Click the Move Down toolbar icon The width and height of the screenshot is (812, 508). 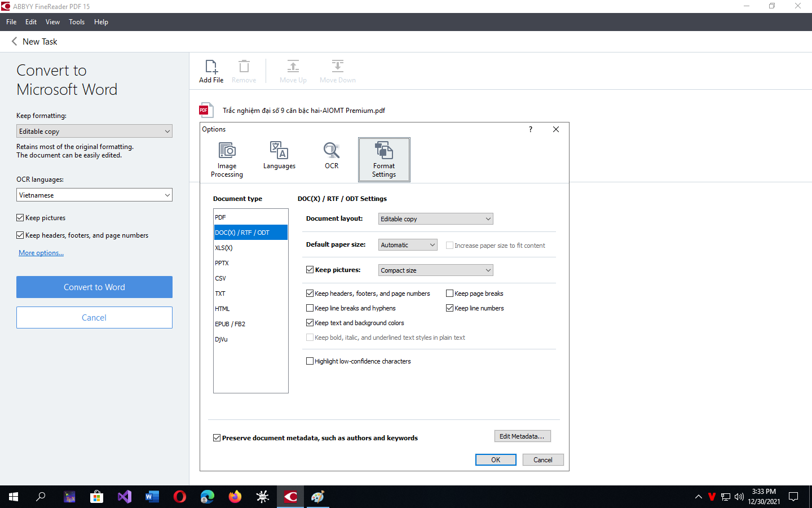click(x=337, y=72)
